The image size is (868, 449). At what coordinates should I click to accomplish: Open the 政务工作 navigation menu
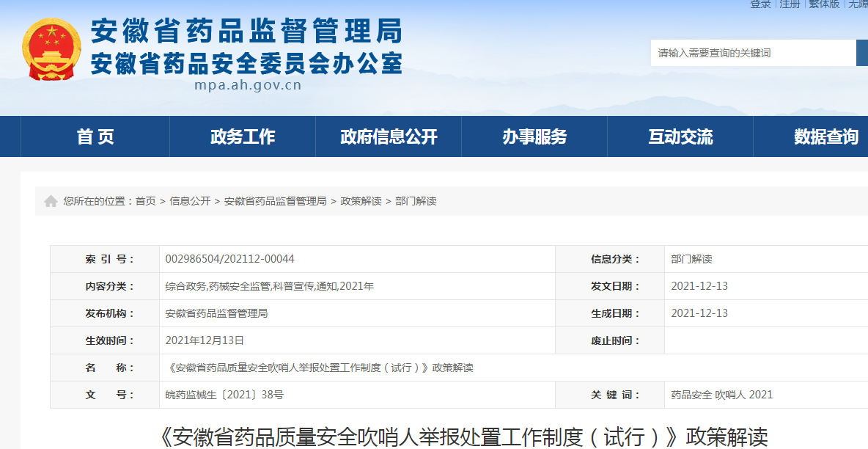pyautogui.click(x=242, y=136)
